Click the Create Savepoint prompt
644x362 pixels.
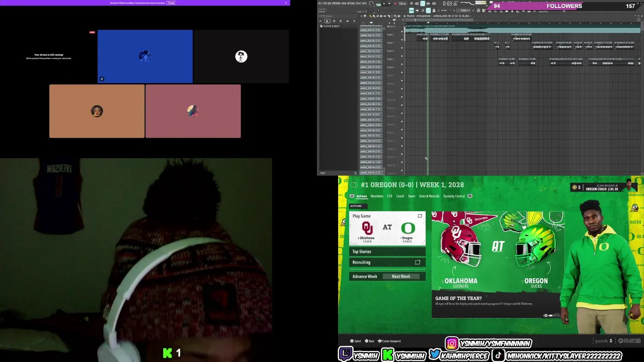click(x=389, y=341)
